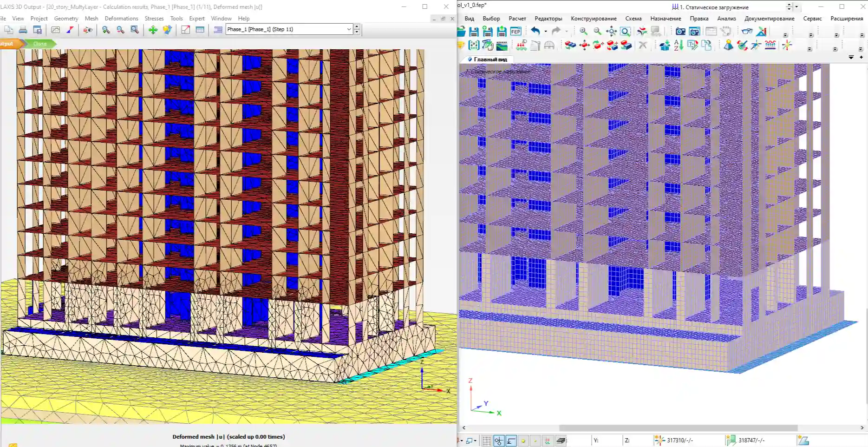Select the green Pan view tool

152,30
